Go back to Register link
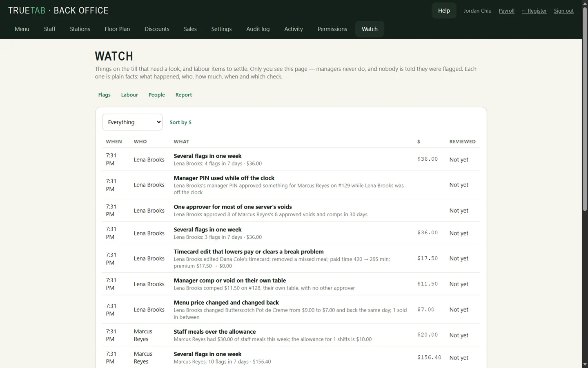Screen dimensions: 588x368 [x=534, y=11]
